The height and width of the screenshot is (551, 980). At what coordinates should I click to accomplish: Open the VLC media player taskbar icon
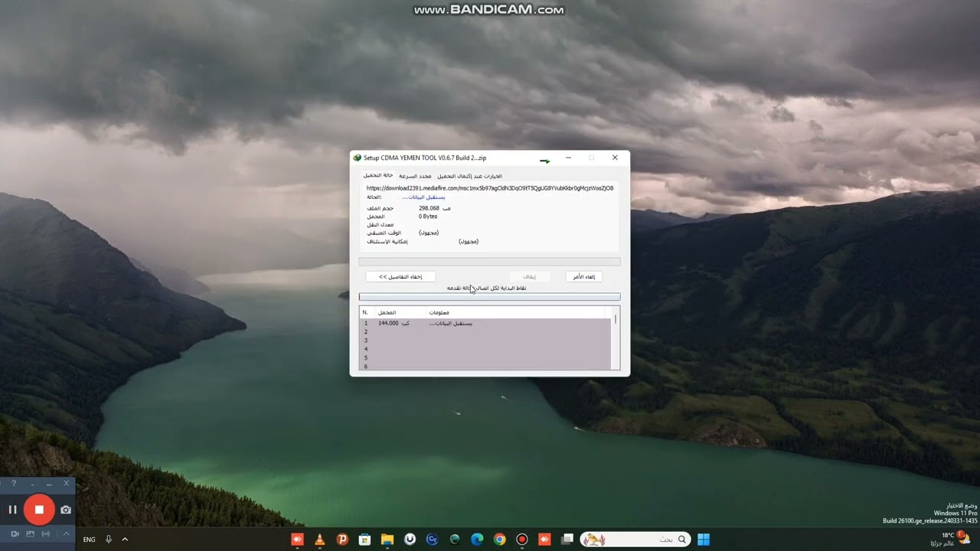320,540
